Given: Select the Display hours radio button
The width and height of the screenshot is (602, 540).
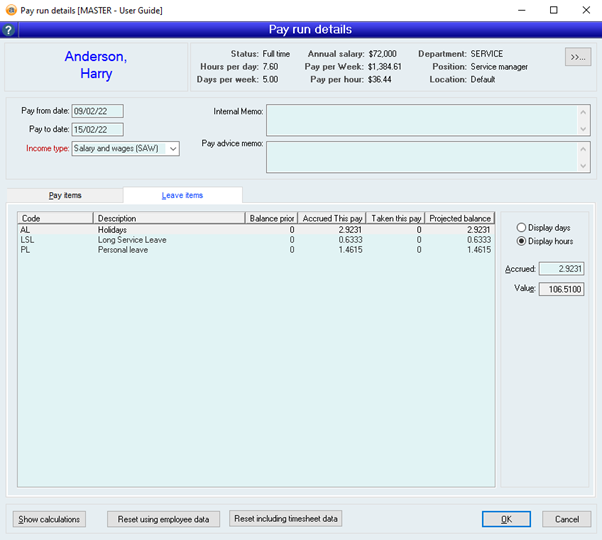Looking at the screenshot, I should [x=520, y=241].
